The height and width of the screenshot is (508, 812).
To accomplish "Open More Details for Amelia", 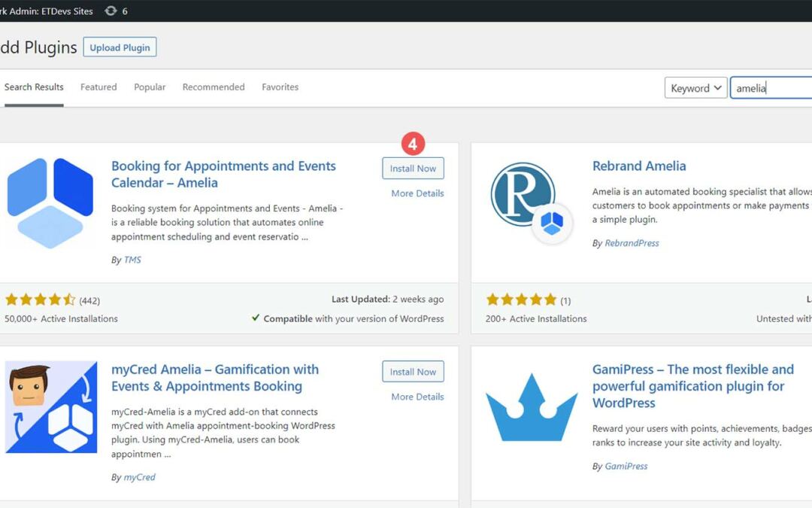I will tap(417, 193).
